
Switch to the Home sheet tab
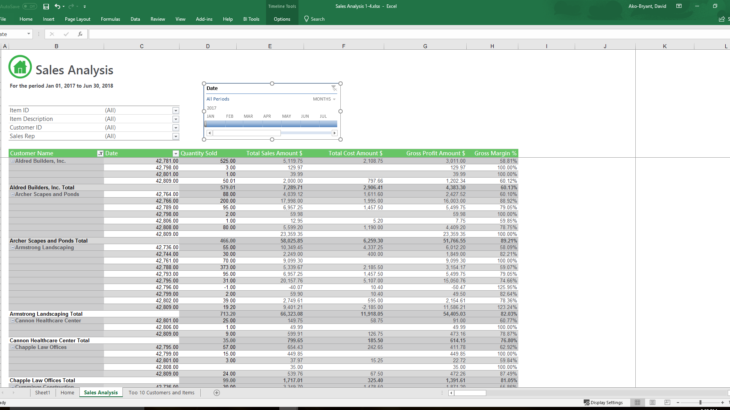click(x=67, y=393)
